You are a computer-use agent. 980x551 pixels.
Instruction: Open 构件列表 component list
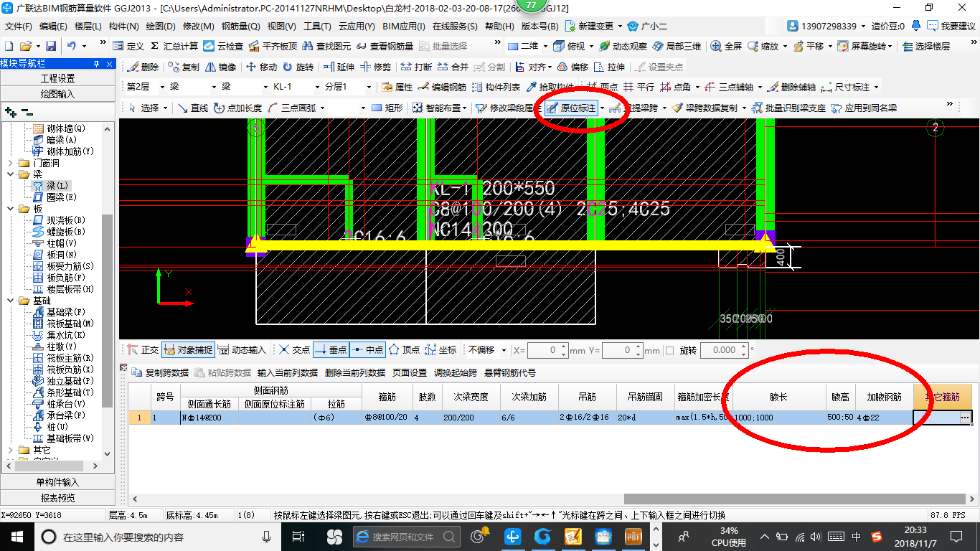[496, 88]
